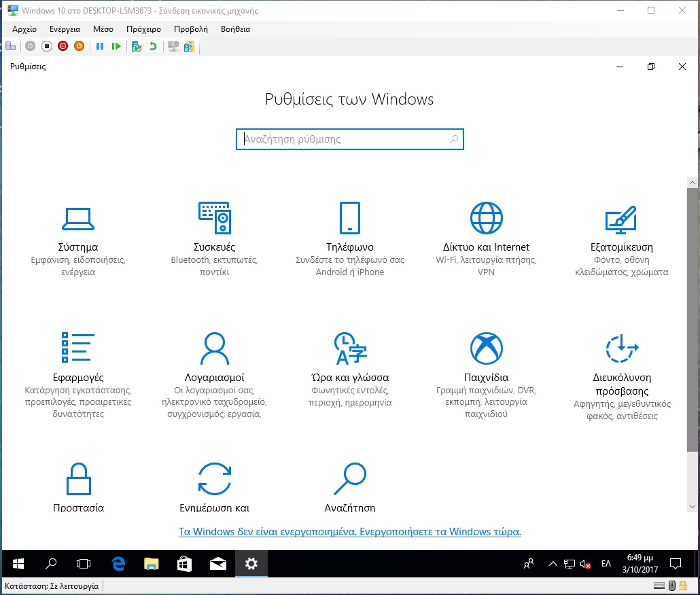Click the mouse icon in the VM status bar
Viewport: 700px width, 595px height.
click(672, 585)
